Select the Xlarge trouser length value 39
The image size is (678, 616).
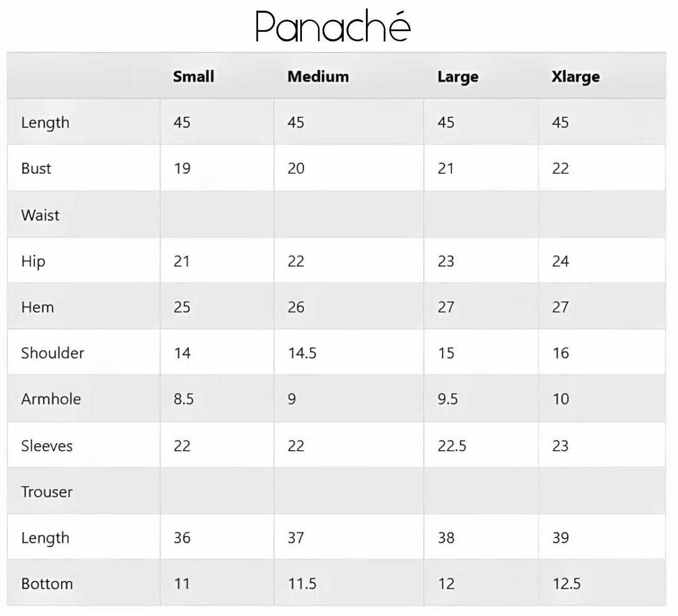(560, 538)
